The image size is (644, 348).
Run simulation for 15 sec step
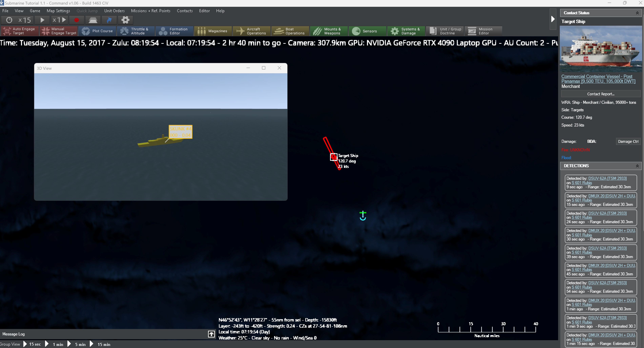coord(32,344)
